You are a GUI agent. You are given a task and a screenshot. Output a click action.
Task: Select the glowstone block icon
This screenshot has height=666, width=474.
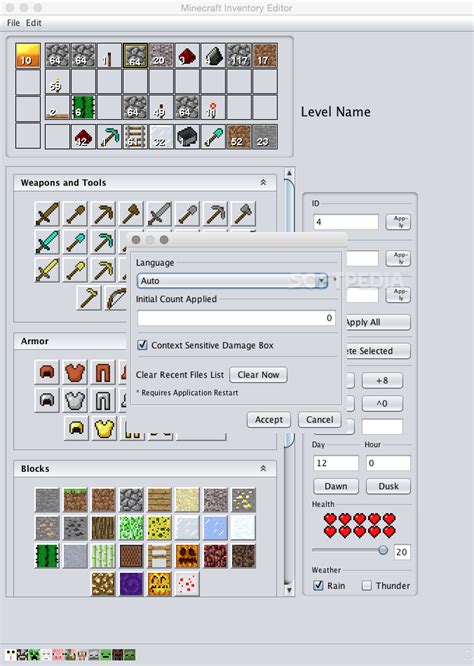103,584
